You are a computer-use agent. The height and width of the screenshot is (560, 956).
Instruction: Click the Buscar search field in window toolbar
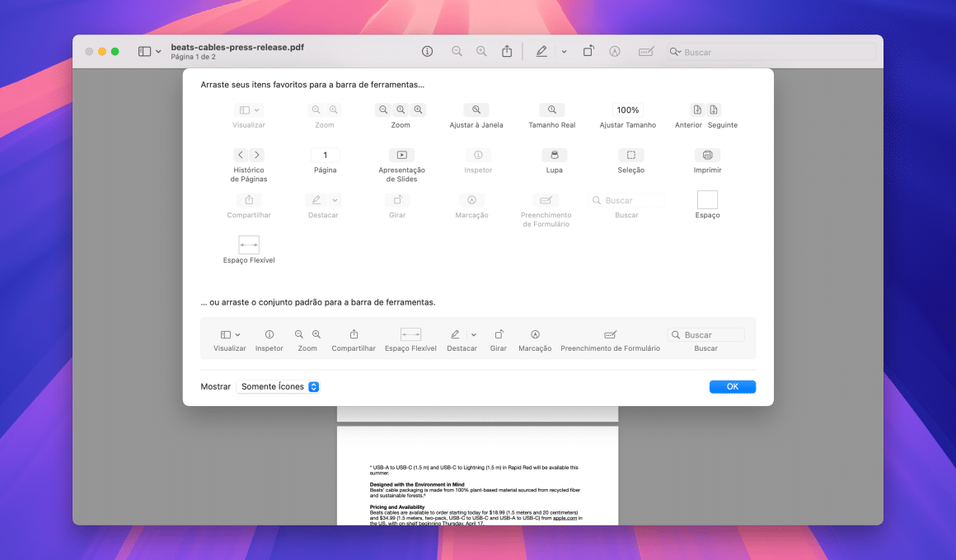coord(771,52)
